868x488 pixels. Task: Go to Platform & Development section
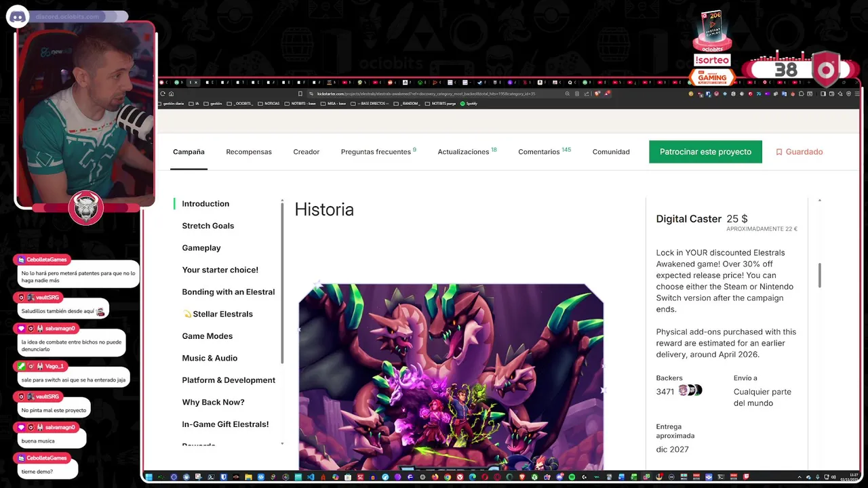tap(229, 380)
